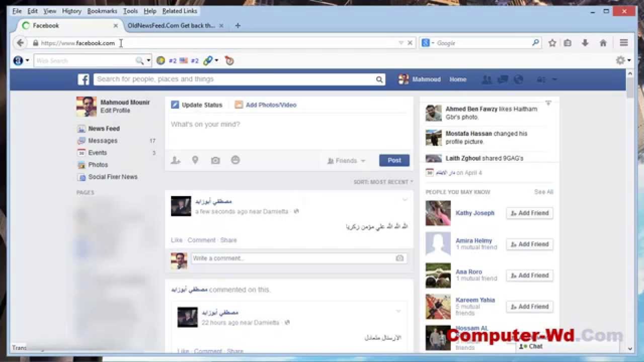Click the toolbar settings gear icon
Screen dimensions: 644x362
point(620,60)
